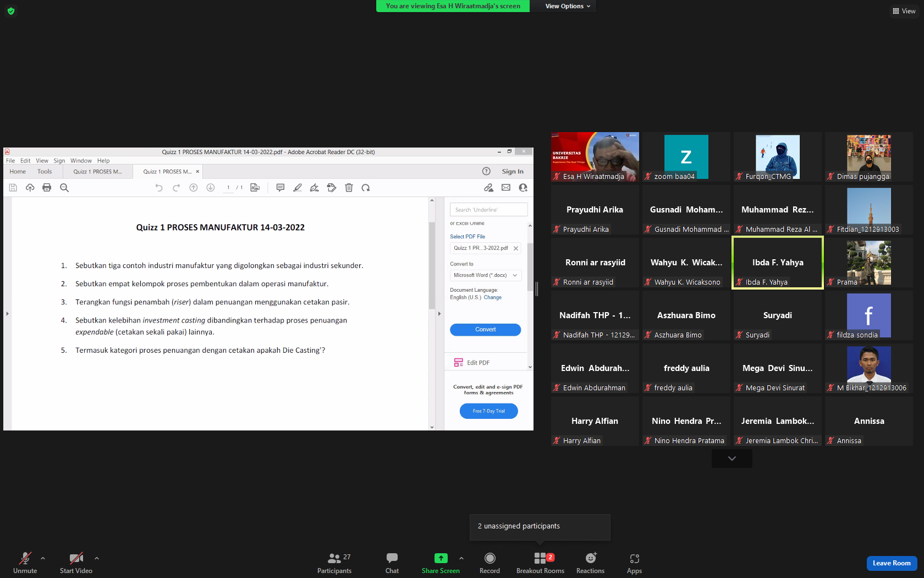
Task: Select Esa H Wiraatmadja video thumbnail
Action: point(595,156)
